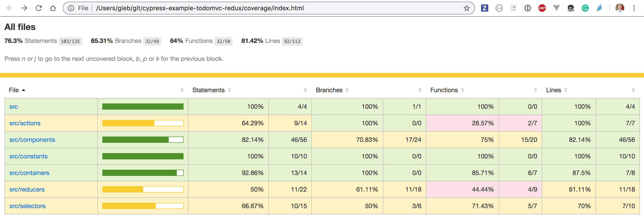Screen dimensions: 644x218
Task: Click the src/selectors coverage progress bar
Action: (143, 206)
